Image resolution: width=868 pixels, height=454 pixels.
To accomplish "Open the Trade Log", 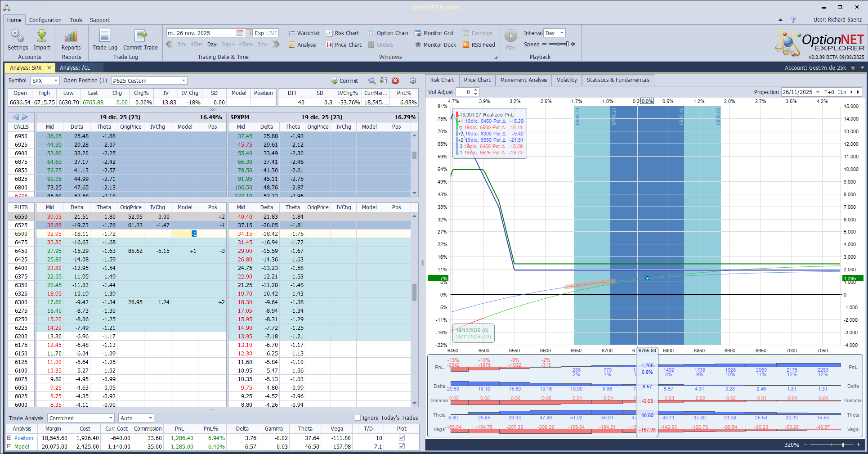I will 105,40.
